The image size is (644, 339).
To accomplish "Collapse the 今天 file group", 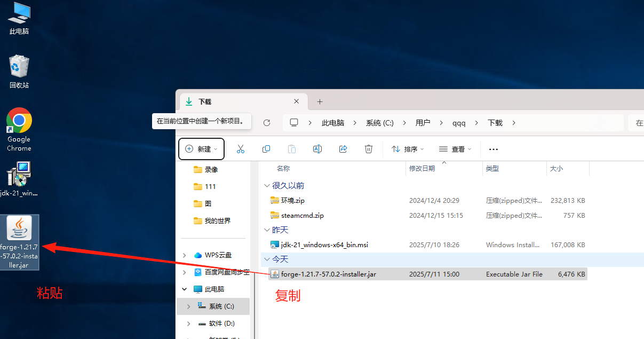I will [267, 259].
